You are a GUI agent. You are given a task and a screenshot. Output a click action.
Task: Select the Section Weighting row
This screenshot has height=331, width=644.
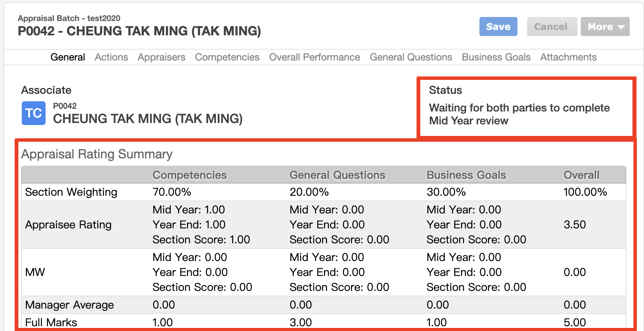[x=323, y=192]
